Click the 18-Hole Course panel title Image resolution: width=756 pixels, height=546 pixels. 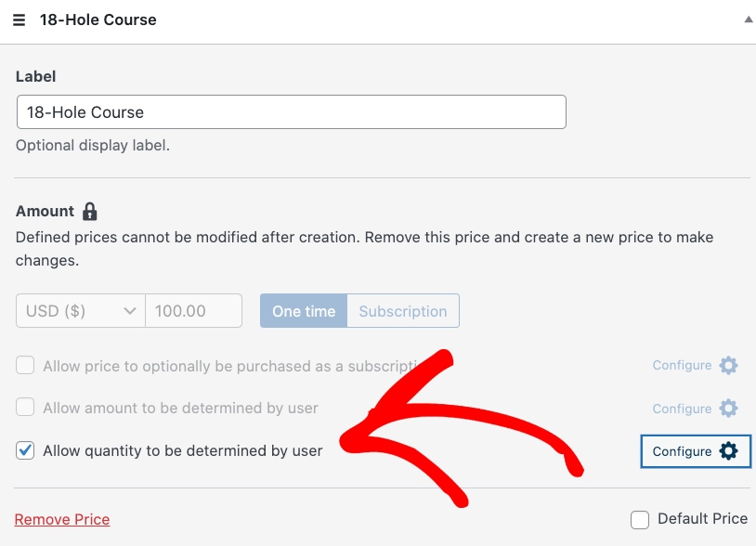pos(98,20)
